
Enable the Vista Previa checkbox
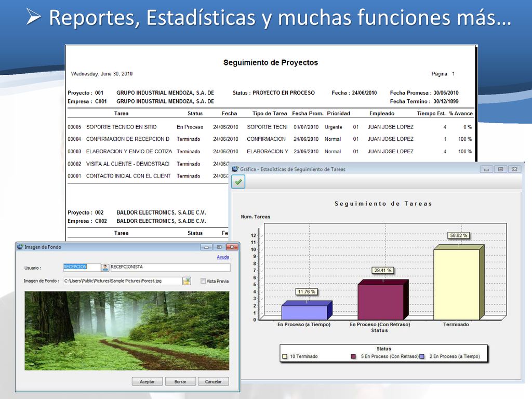(x=203, y=281)
